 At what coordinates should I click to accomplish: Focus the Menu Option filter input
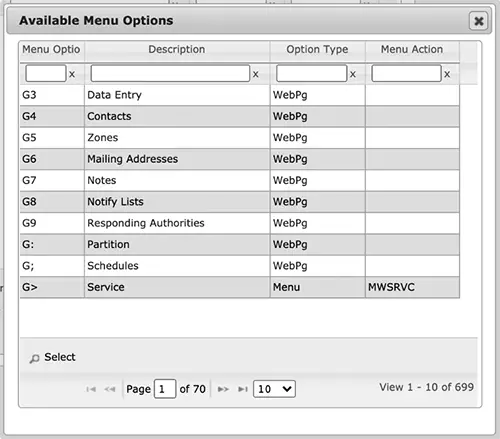pyautogui.click(x=46, y=73)
